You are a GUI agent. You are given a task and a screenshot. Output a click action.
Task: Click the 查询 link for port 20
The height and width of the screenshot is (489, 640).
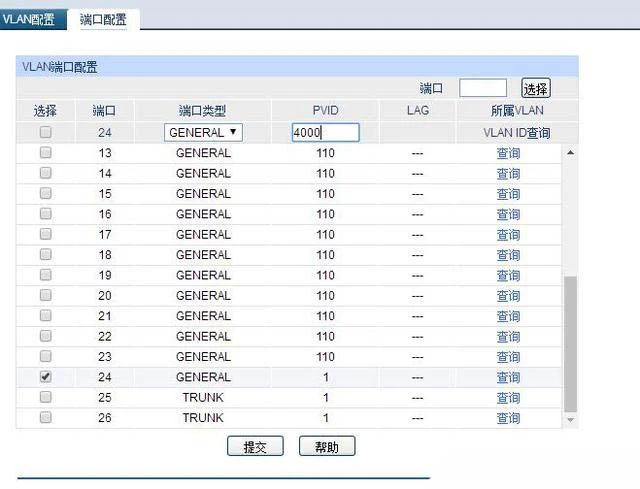coord(508,296)
